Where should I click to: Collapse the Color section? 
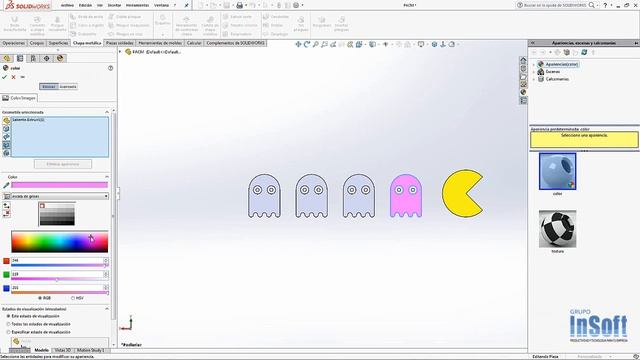[x=107, y=177]
